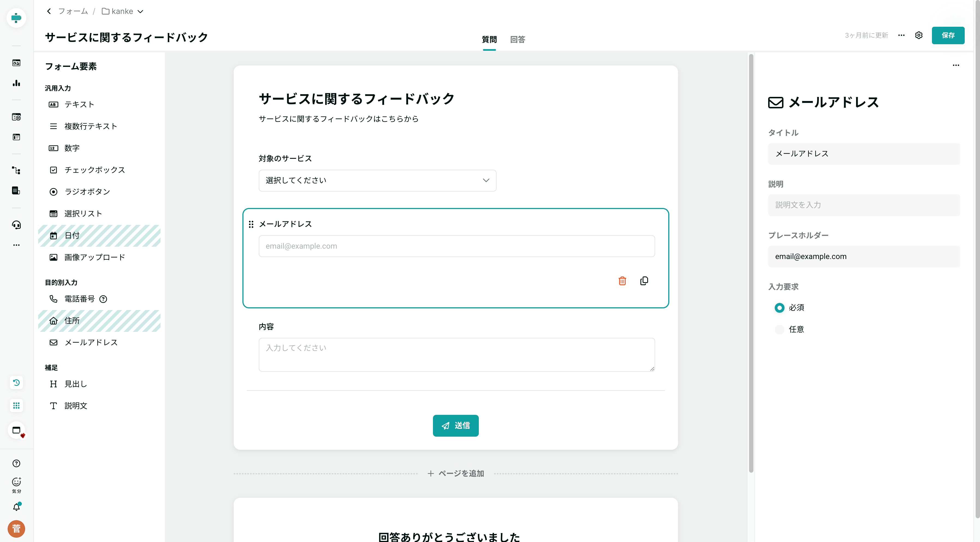Add 数字 element to form
The image size is (980, 542).
99,148
